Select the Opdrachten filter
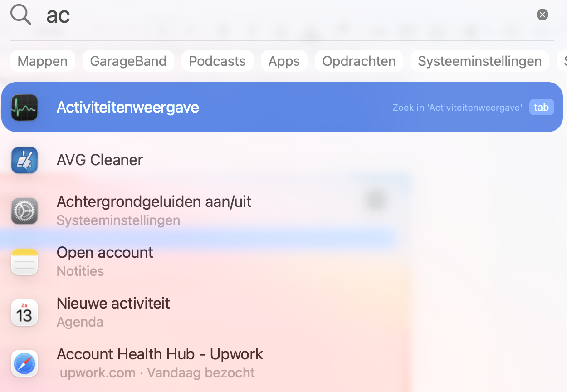Viewport: 567px width, 392px height. 358,60
